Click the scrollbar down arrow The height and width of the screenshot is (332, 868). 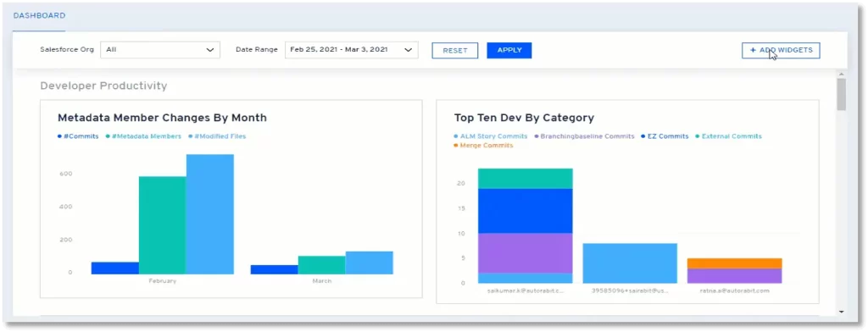point(842,312)
